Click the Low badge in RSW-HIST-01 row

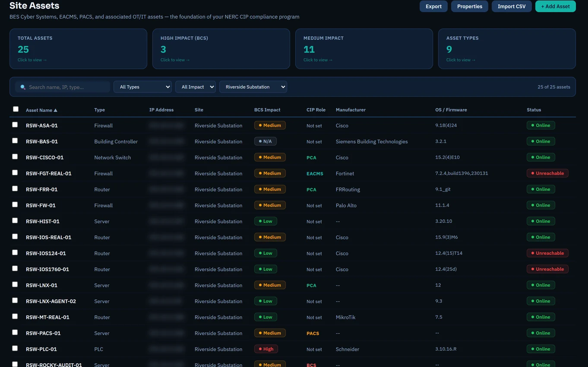(266, 221)
